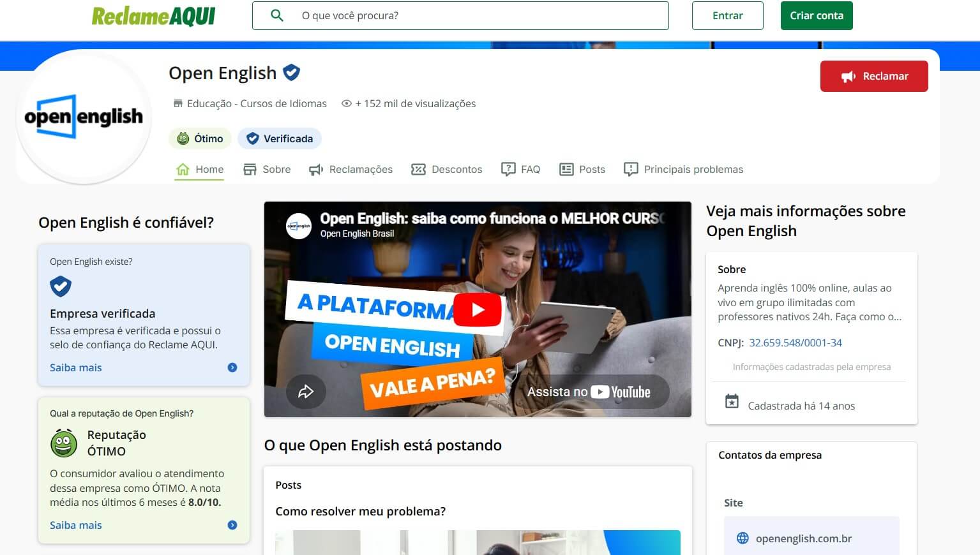Click Saiba mais under Empresa verificada
The image size is (980, 555).
[x=76, y=367]
